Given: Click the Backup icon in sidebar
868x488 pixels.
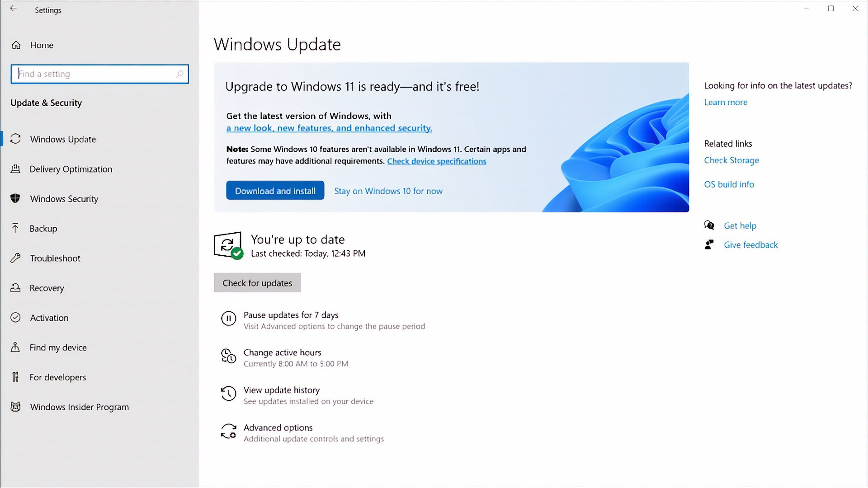Looking at the screenshot, I should 15,228.
